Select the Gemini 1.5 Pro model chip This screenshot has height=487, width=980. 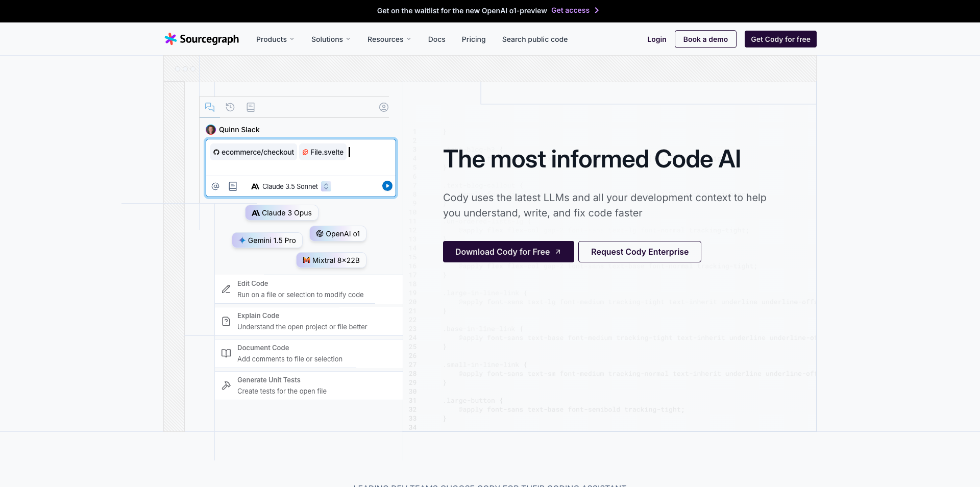[x=267, y=240]
